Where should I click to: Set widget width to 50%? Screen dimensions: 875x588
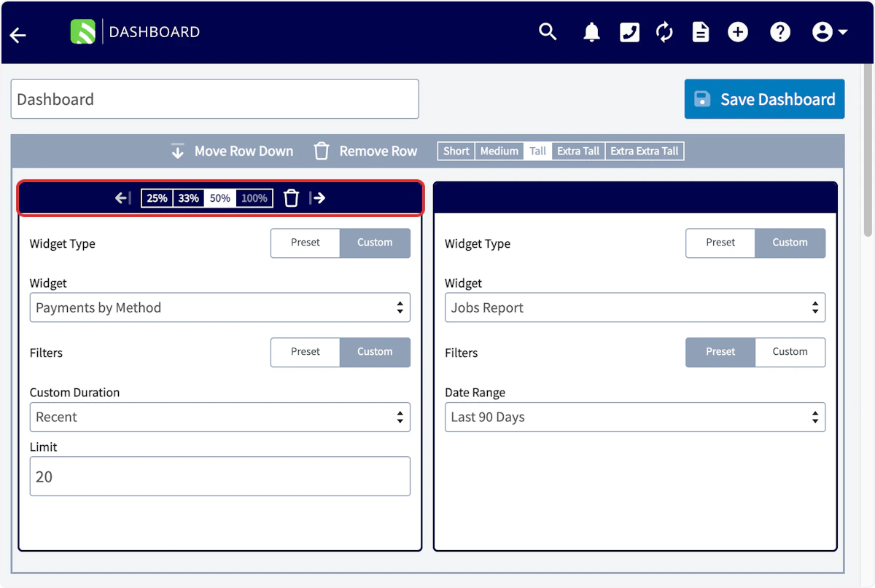pos(220,198)
